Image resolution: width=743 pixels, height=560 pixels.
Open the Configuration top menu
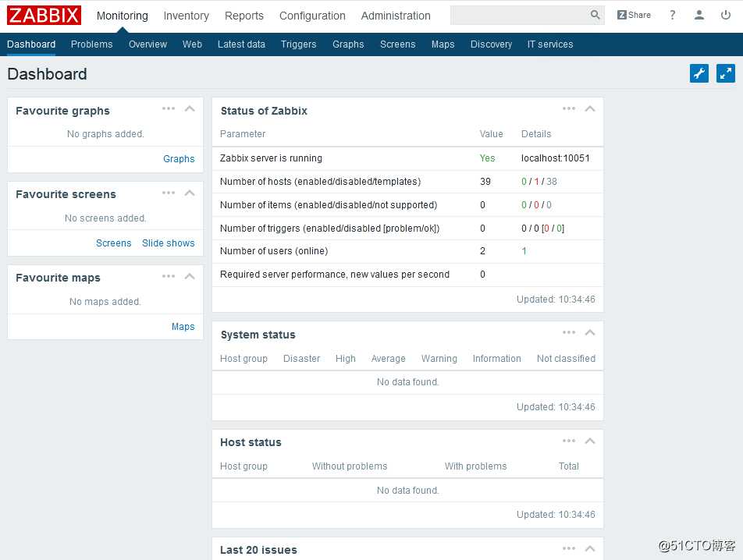(x=312, y=16)
